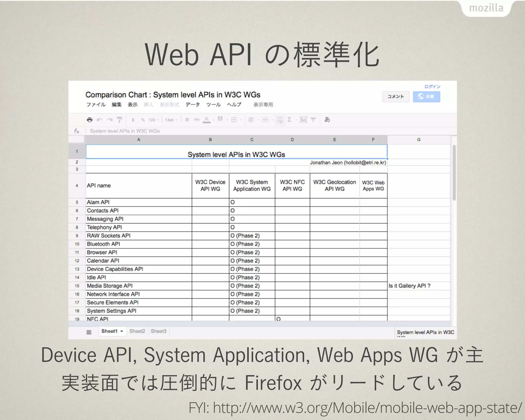Click the horizontal align icon
This screenshot has width=525, height=420.
[x=251, y=120]
